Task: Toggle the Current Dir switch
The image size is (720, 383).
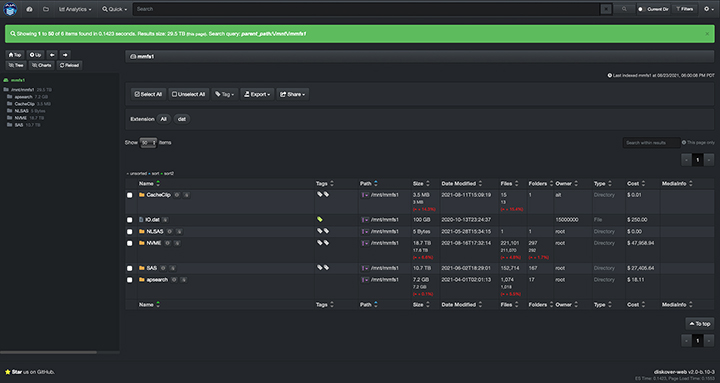Action: tap(641, 9)
